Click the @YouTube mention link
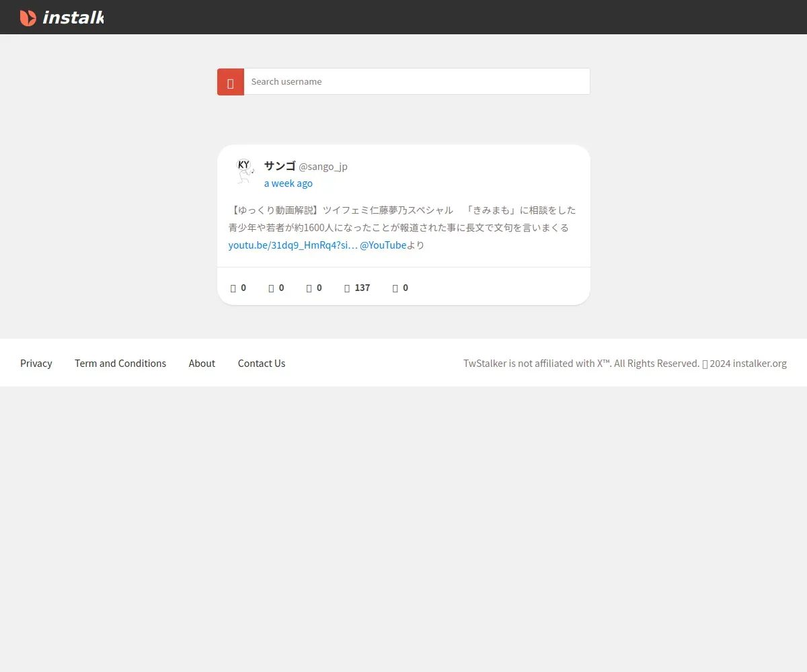This screenshot has height=672, width=807. coord(383,245)
